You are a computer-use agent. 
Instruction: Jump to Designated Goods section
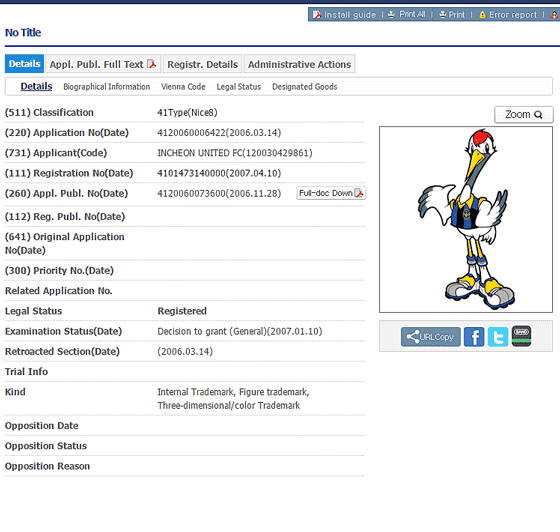point(305,87)
